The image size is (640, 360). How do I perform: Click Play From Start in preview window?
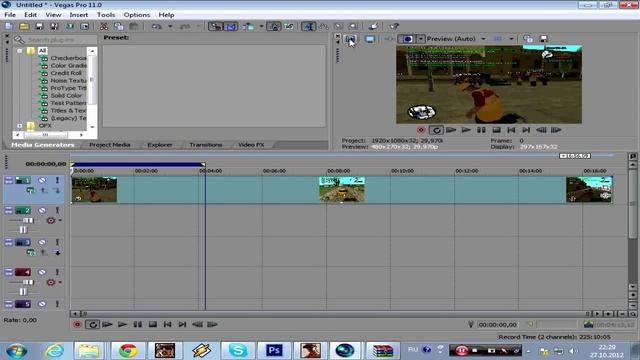click(451, 130)
